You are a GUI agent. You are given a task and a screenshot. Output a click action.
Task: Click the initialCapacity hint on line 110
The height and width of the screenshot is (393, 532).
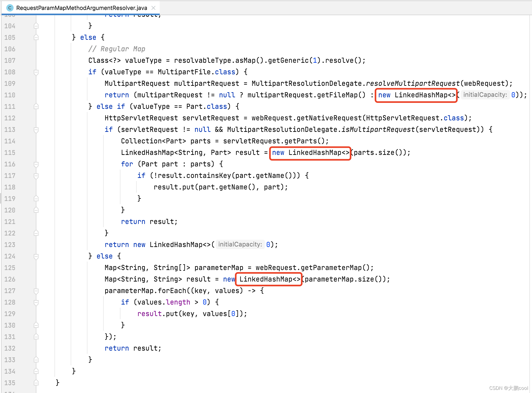[485, 95]
